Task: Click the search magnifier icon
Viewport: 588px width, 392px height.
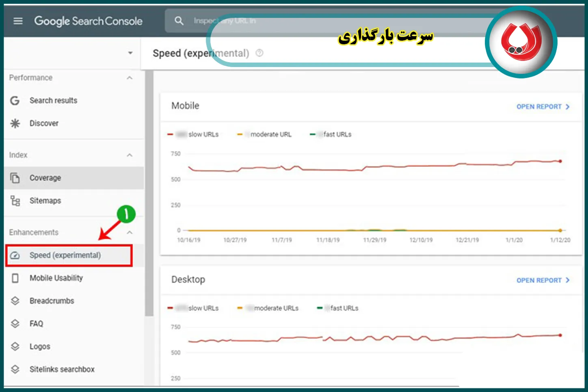Action: pyautogui.click(x=179, y=21)
